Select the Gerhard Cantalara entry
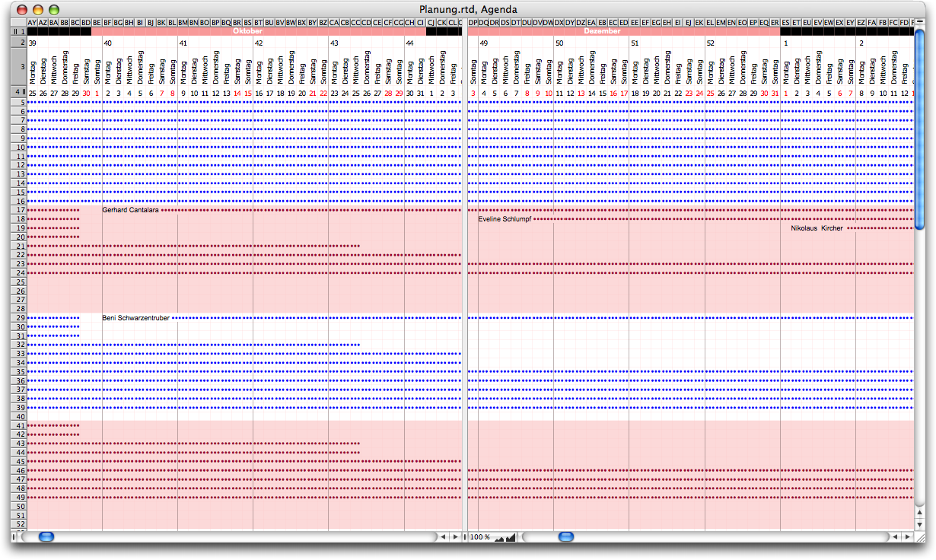Screen dimensions: 936x560 130,210
